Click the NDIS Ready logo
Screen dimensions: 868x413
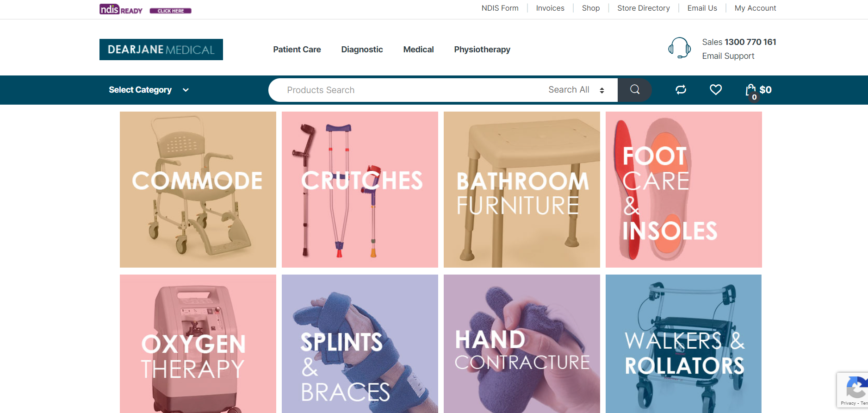(121, 9)
